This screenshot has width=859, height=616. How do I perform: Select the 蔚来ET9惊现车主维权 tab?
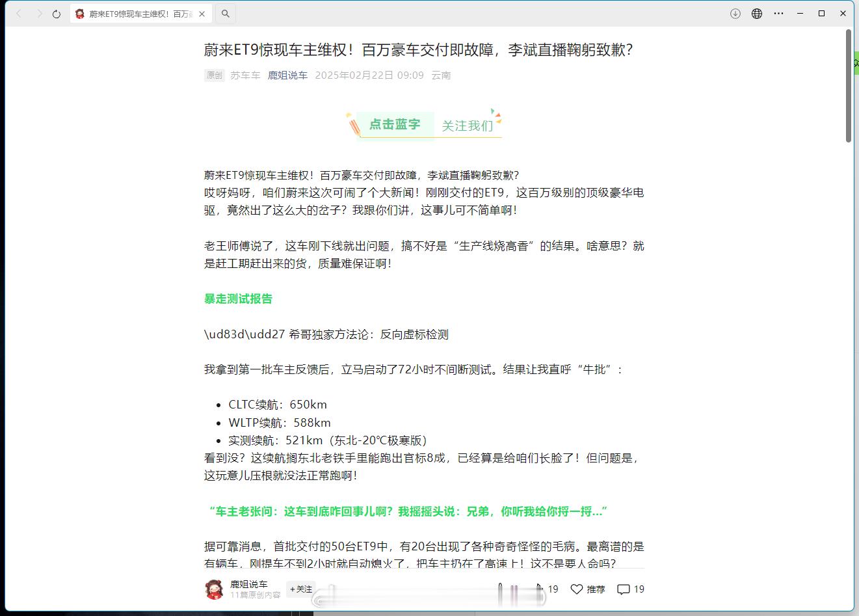(140, 14)
